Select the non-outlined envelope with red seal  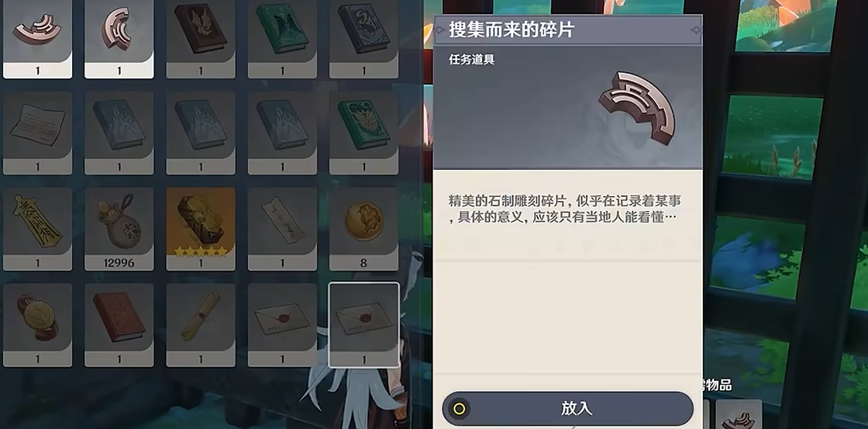pyautogui.click(x=282, y=325)
